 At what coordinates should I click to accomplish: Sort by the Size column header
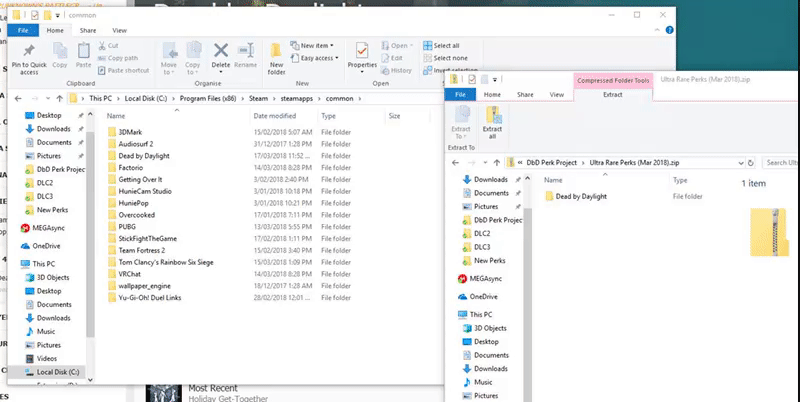[x=394, y=116]
